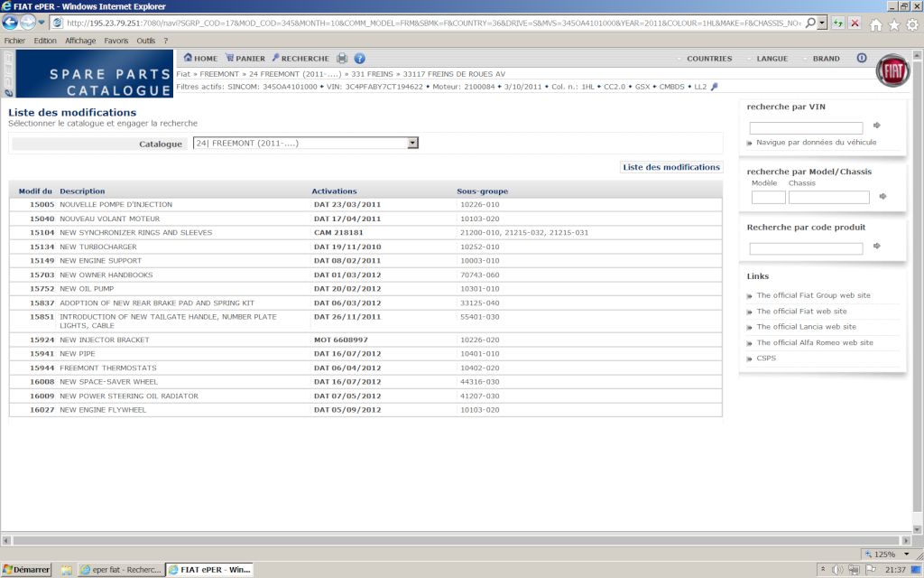This screenshot has height=578, width=924.
Task: Click into the Modèle input field
Action: point(769,198)
